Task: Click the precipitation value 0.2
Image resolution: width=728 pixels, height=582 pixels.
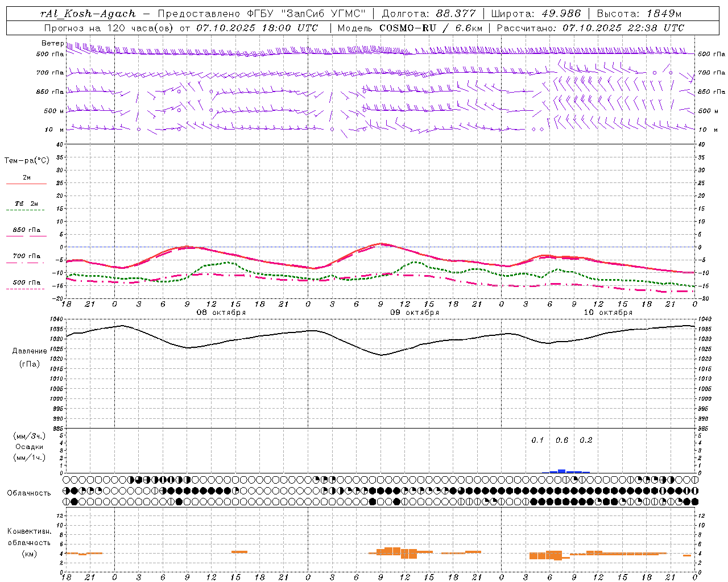Action: [586, 440]
